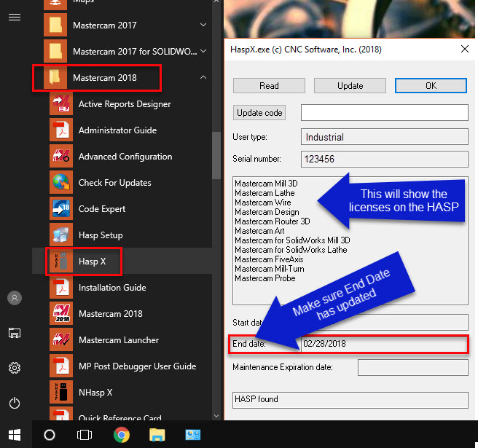The image size is (478, 448).
Task: Click scroll-down arrow of Start app list
Action: point(216,416)
